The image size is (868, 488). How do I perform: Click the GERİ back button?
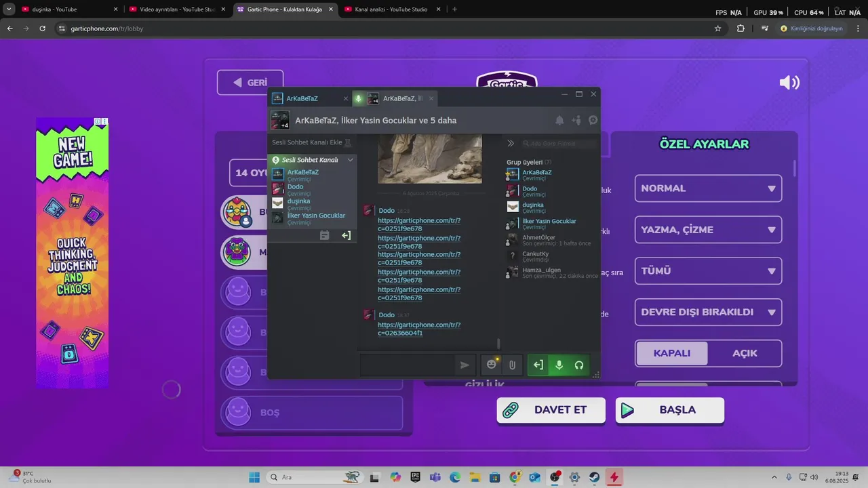pos(250,83)
